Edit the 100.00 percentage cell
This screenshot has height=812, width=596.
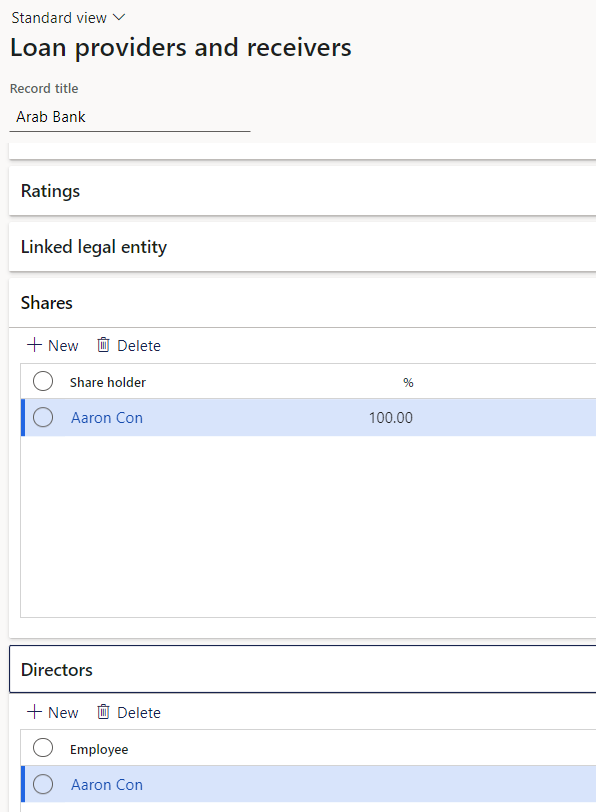(390, 418)
